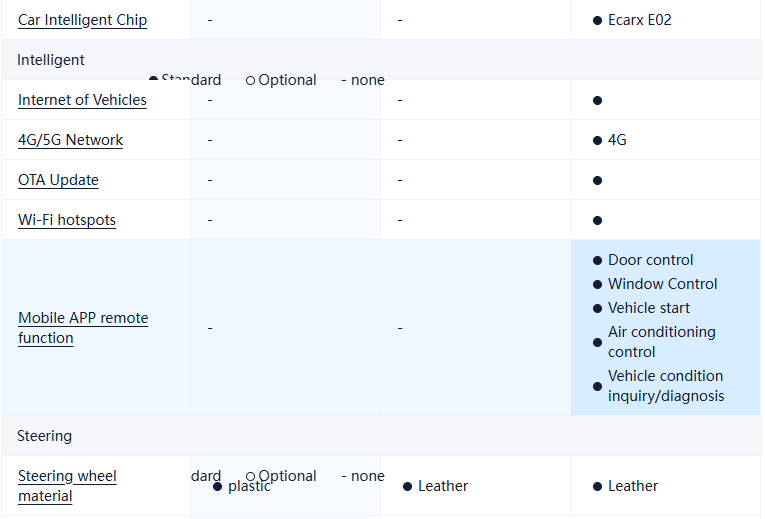Click the 4G network value

point(617,140)
